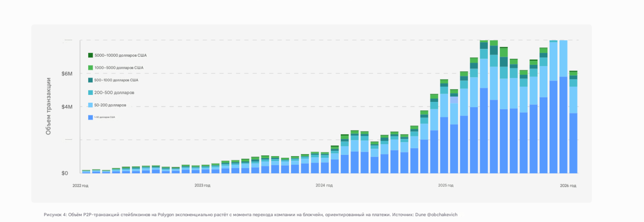Screen dimensions: 644x222
Task: Click the turquoise 200–500 legend swatch
Action: [91, 92]
